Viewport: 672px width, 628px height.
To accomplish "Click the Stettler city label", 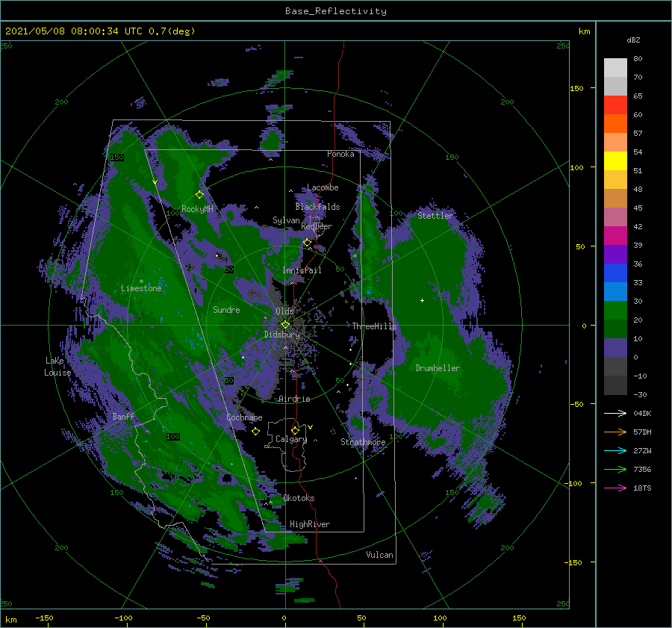I will point(435,216).
